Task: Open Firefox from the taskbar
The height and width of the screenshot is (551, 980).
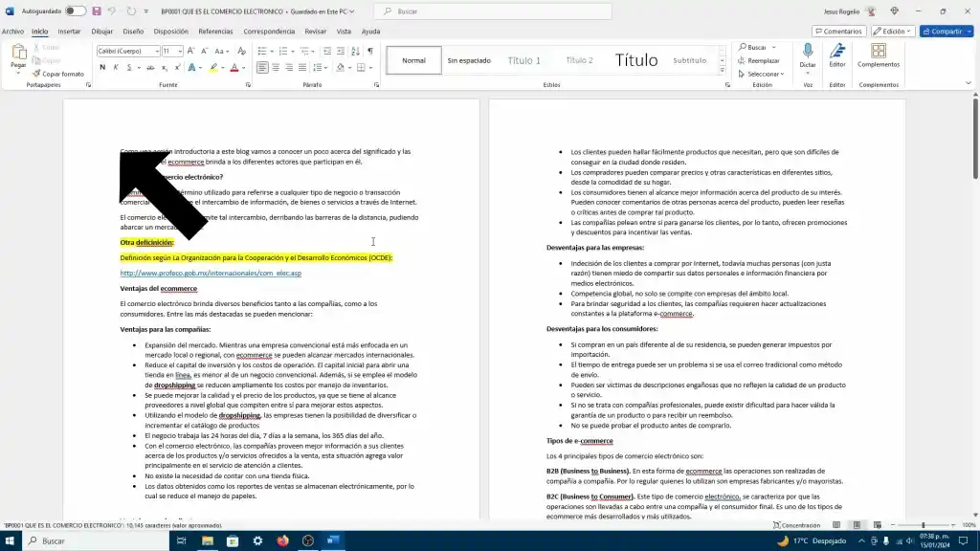Action: [x=282, y=541]
